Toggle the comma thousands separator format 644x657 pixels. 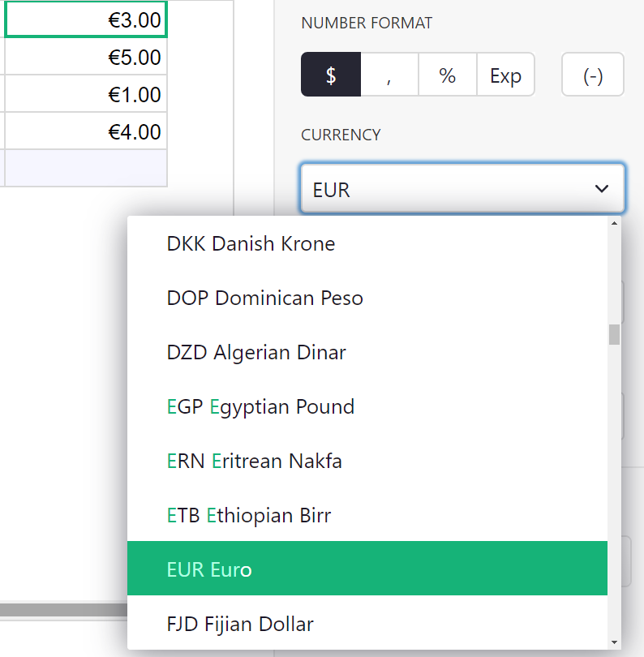pos(389,75)
